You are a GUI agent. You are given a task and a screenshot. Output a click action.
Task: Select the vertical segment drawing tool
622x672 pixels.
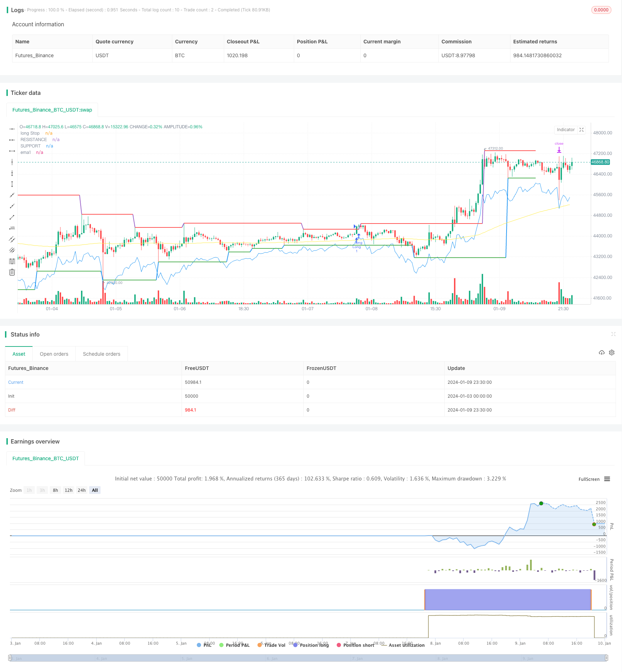pyautogui.click(x=12, y=184)
